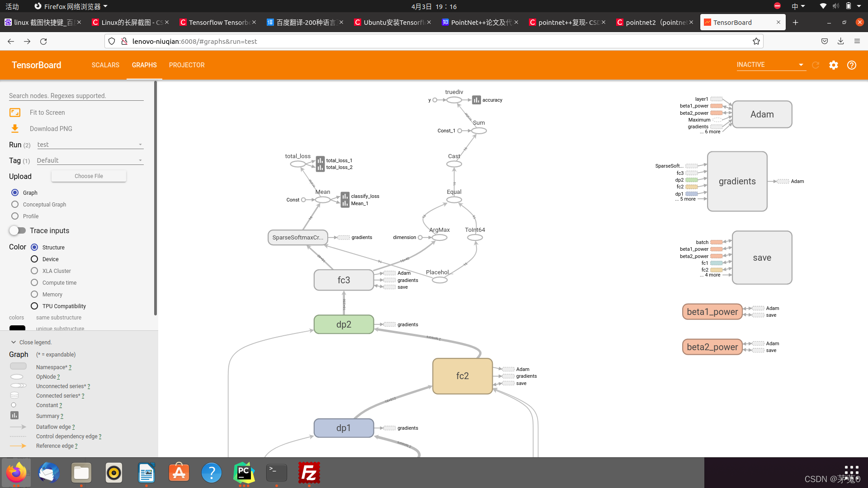Click the Namespace legend help link
Viewport: 868px width, 488px height.
[x=70, y=367]
